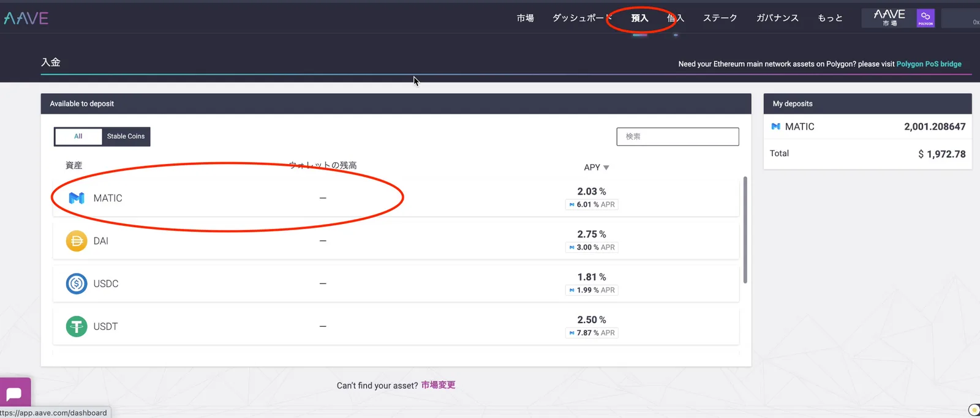The width and height of the screenshot is (980, 418).
Task: Click the $ 1,972.78 total value
Action: [942, 154]
